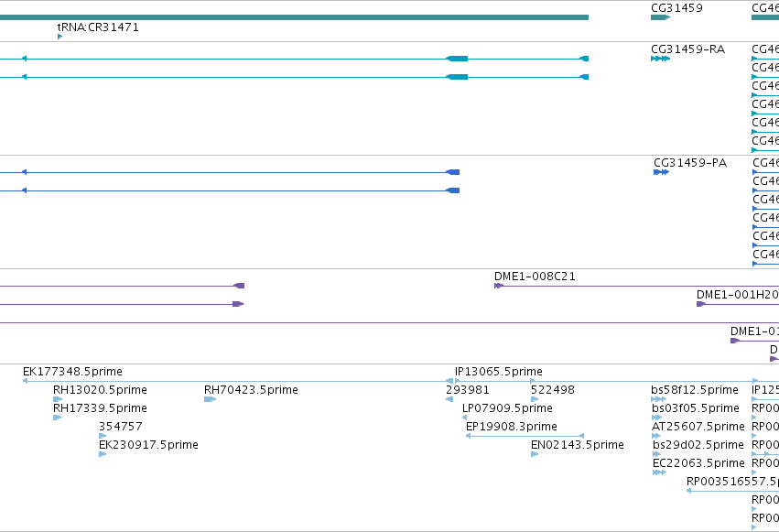This screenshot has height=532, width=779.
Task: Click the EN02143.5prime EST label
Action: [578, 445]
